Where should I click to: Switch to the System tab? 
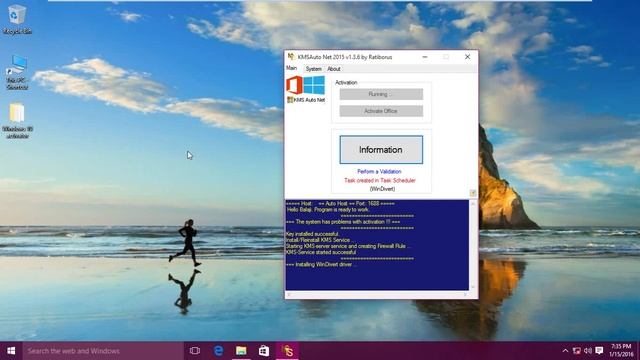313,69
